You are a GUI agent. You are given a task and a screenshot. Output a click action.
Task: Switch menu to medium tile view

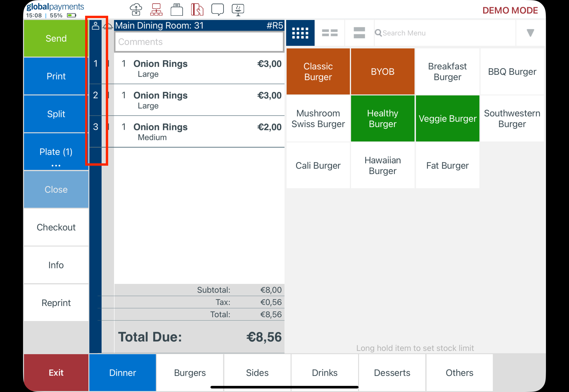tap(329, 33)
